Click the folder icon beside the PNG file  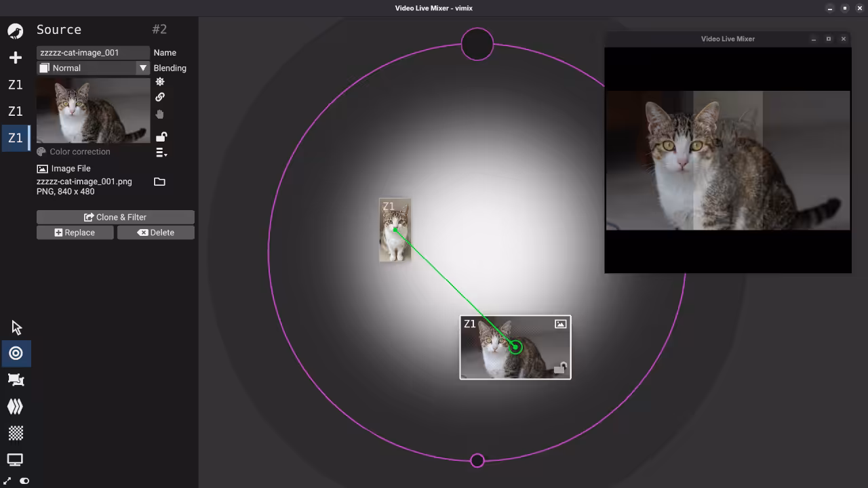159,182
